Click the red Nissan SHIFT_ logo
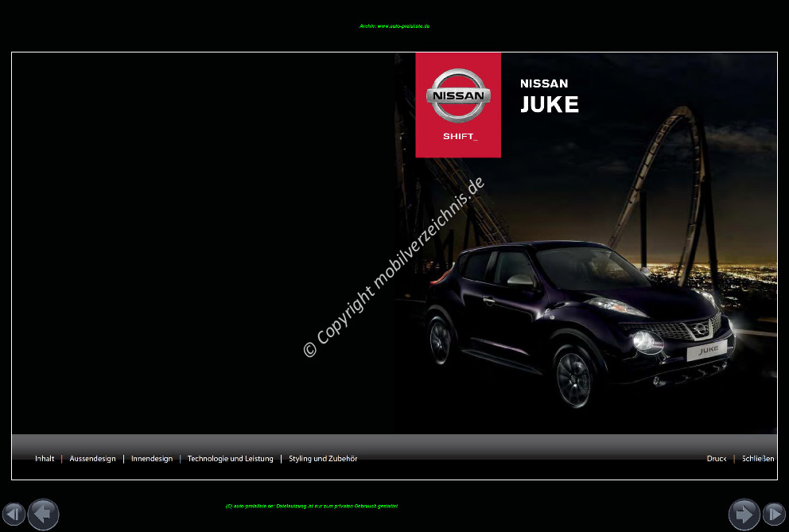This screenshot has width=789, height=532. [458, 105]
